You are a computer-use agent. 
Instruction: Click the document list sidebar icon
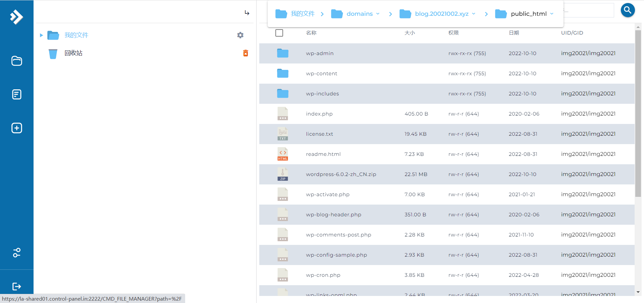point(16,94)
